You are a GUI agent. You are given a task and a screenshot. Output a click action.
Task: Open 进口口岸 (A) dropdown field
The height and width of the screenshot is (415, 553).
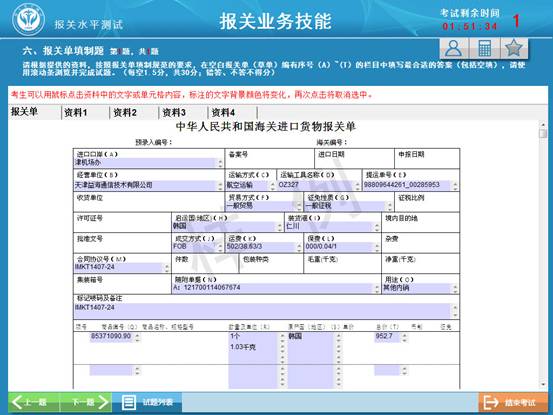coord(148,163)
